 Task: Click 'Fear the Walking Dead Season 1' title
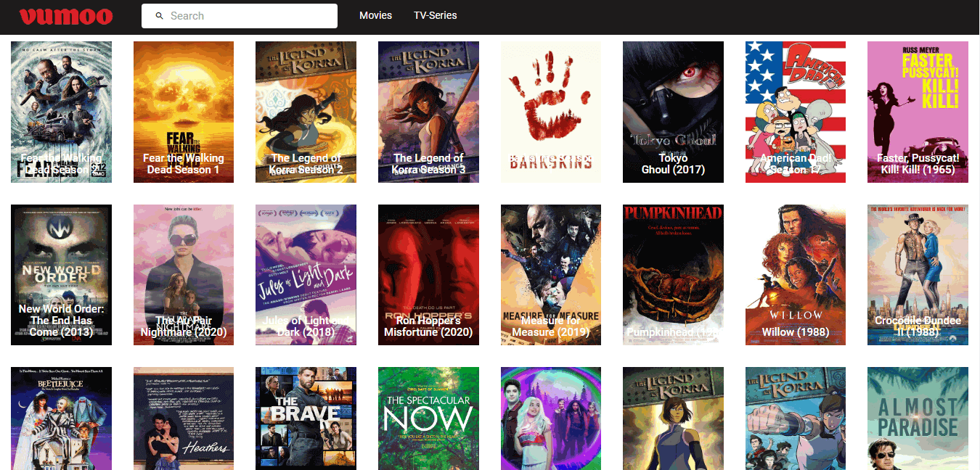coord(184,164)
